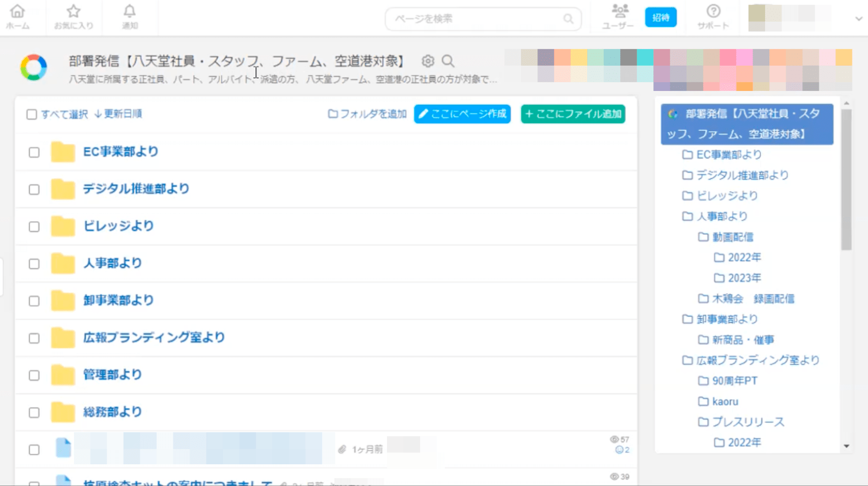Check the 卸事業部より row checkbox
This screenshot has height=486, width=868.
[34, 301]
